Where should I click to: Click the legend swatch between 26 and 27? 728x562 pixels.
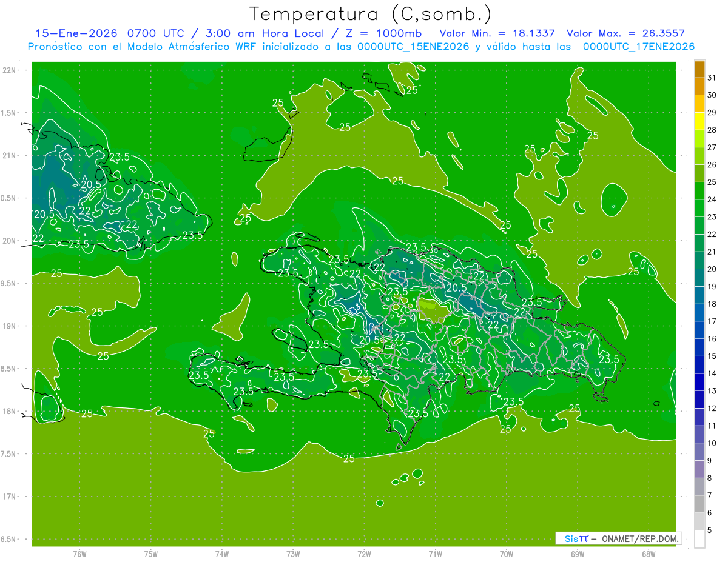(x=699, y=156)
